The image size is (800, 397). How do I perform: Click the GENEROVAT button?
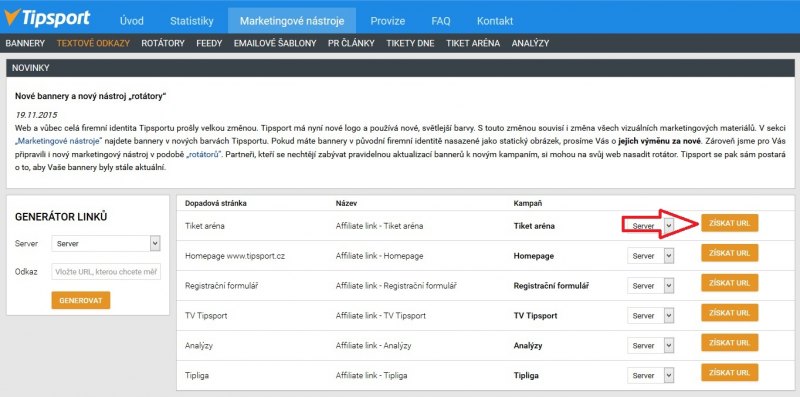[x=81, y=300]
